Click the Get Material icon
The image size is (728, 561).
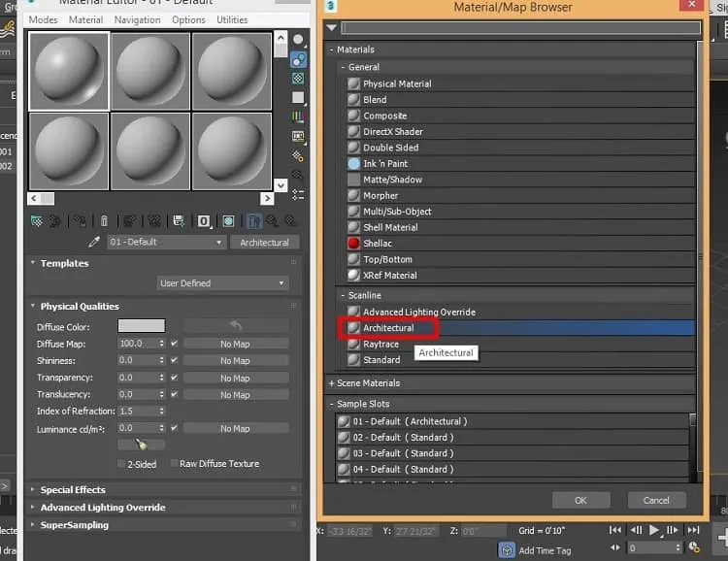pos(37,221)
